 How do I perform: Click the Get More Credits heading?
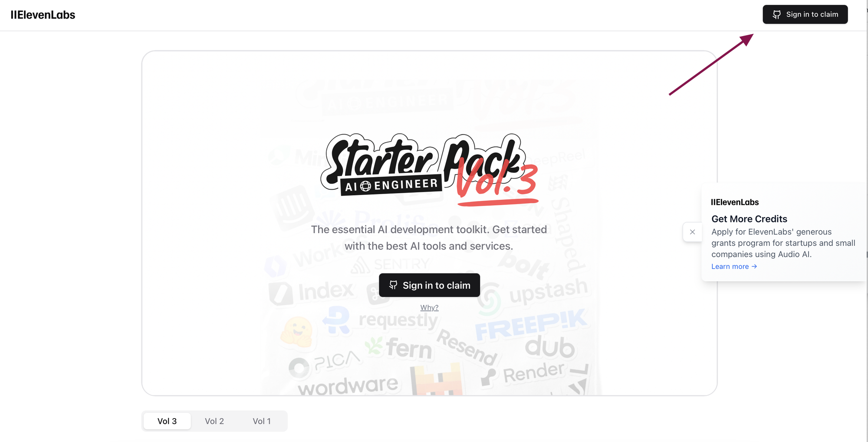click(x=749, y=219)
